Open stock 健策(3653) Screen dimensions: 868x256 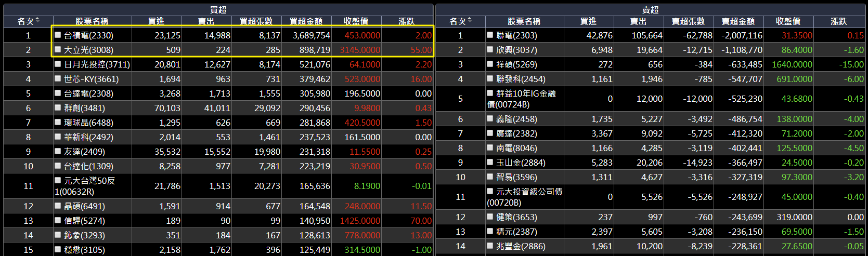516,217
